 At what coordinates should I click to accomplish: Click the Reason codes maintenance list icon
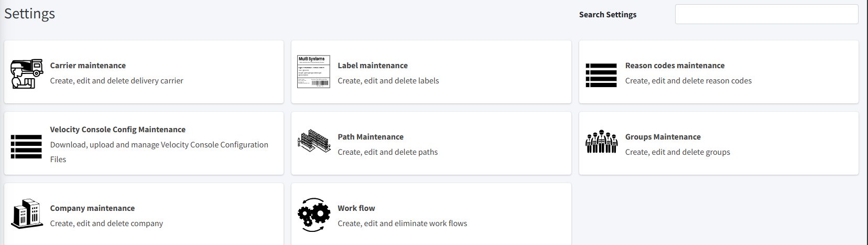pos(601,75)
